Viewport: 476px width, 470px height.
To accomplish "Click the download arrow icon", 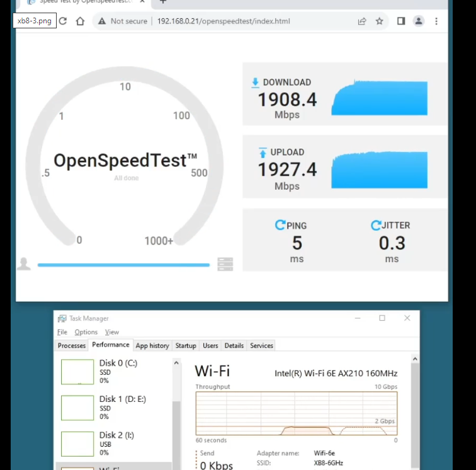I will [x=255, y=83].
